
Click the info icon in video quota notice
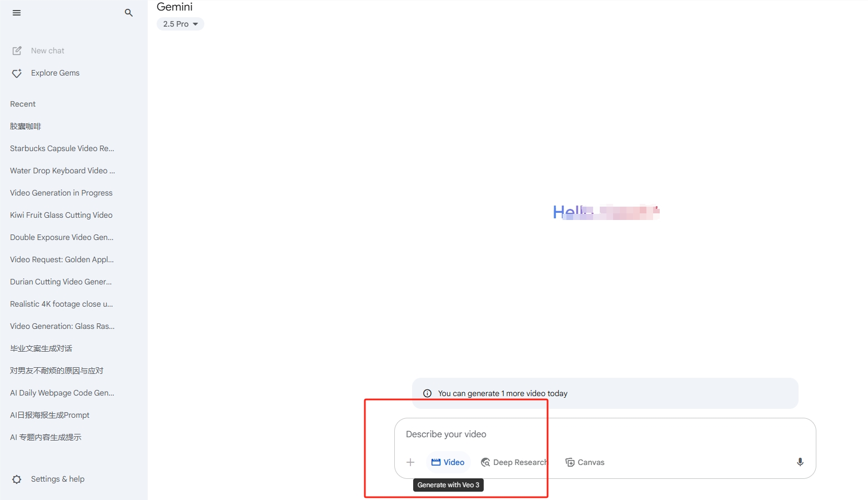(427, 393)
